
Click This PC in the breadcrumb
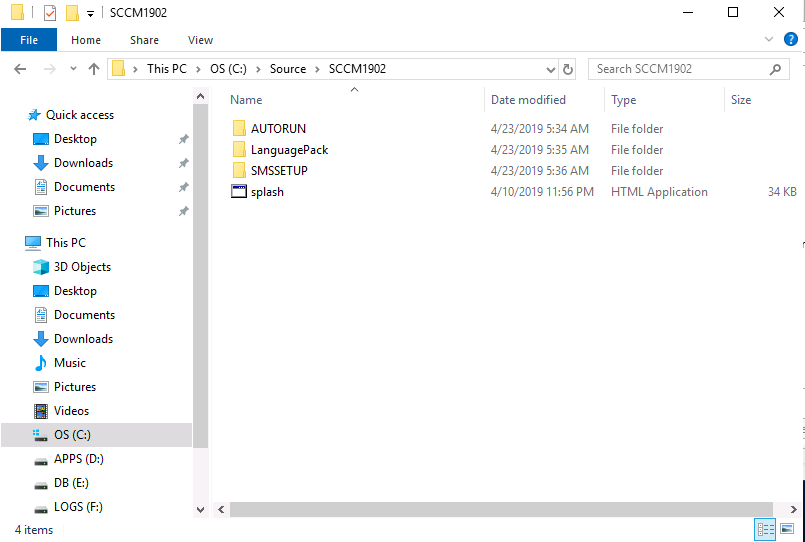[167, 69]
